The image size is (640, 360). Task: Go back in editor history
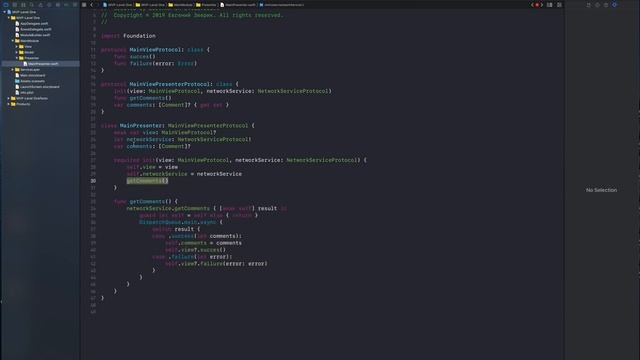91,5
